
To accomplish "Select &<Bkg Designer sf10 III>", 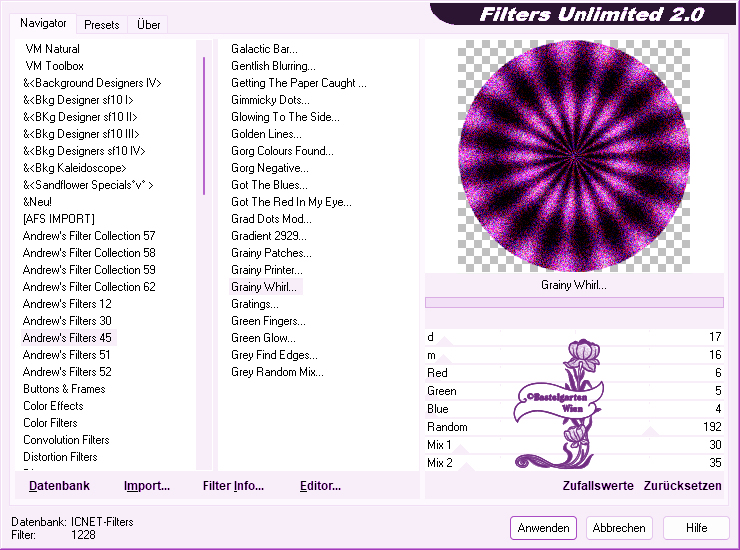I will point(81,134).
